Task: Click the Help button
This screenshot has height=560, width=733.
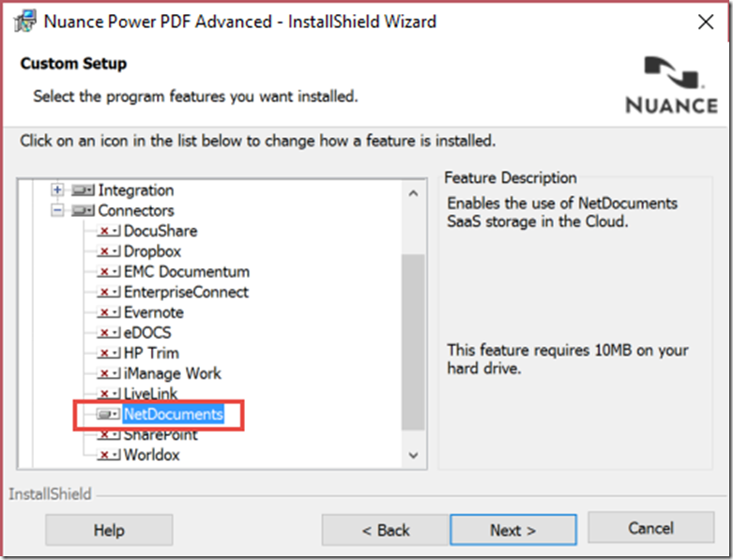Action: pos(109,530)
